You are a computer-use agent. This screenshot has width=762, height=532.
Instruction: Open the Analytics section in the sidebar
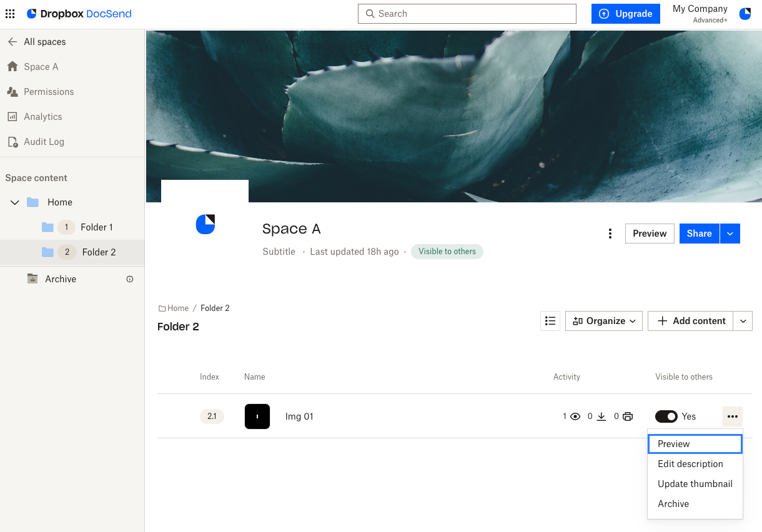(x=44, y=117)
